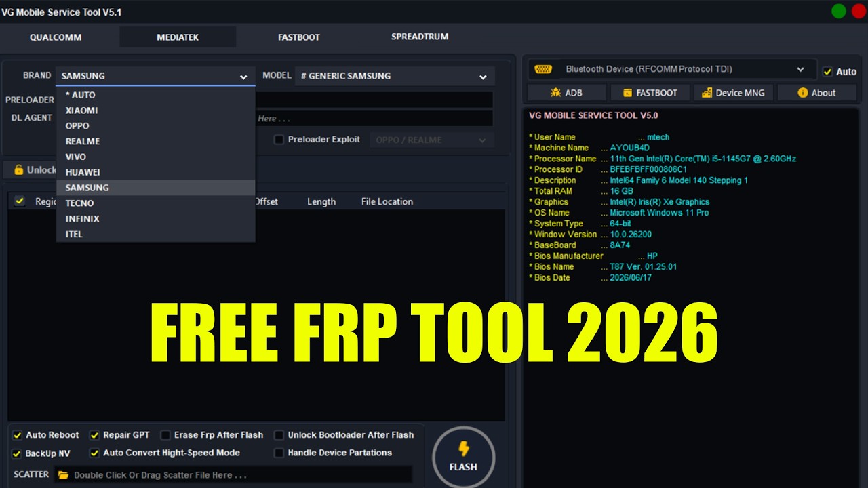Choose INFINIX from brand list
The image size is (868, 488).
coord(155,219)
